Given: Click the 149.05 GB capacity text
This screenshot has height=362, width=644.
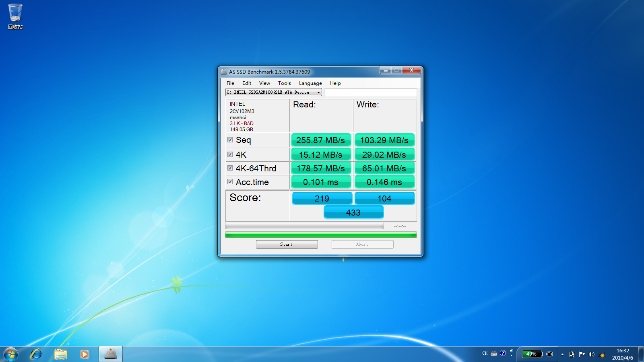Looking at the screenshot, I should point(242,130).
